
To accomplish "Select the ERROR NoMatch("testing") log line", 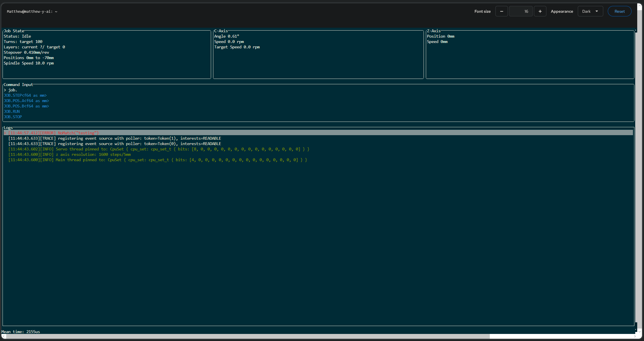I will [x=318, y=133].
